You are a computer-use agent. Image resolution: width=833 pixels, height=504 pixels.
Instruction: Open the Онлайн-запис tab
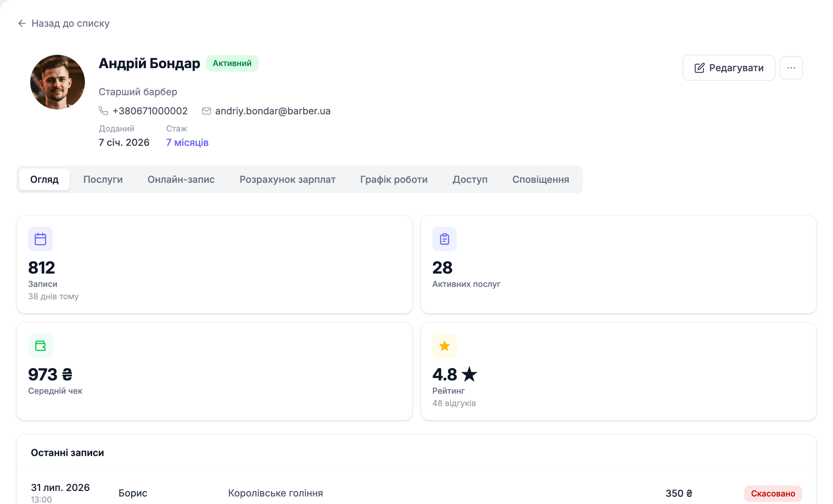[181, 179]
